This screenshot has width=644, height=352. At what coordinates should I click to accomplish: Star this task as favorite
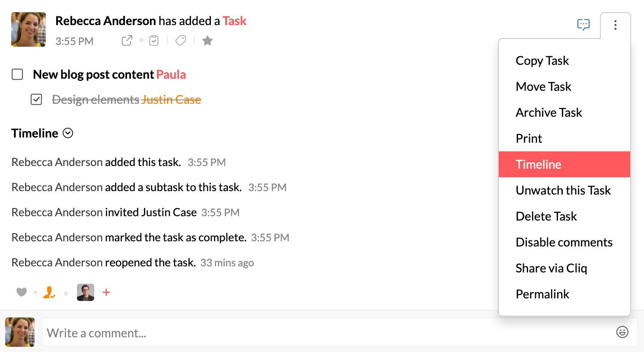(x=207, y=41)
